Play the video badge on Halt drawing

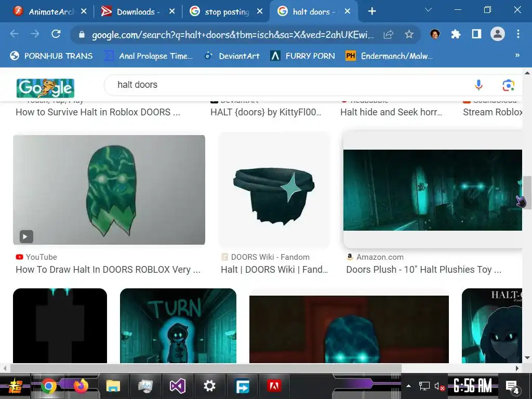[x=26, y=236]
